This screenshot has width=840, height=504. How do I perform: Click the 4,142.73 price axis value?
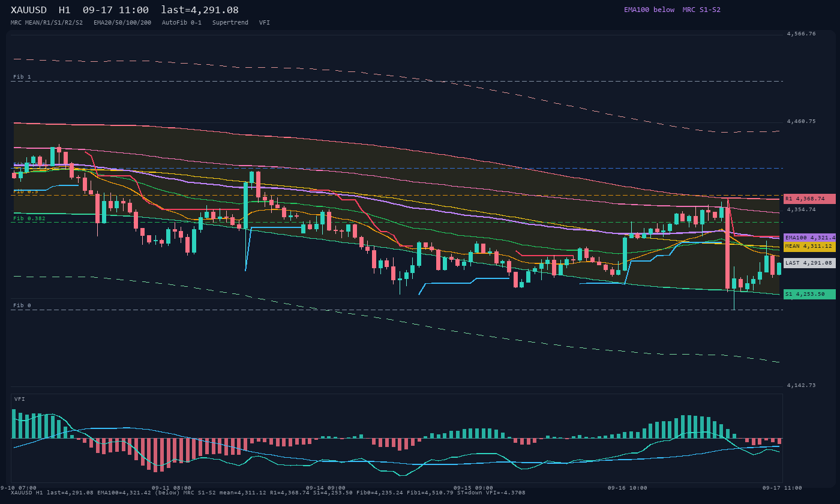pyautogui.click(x=802, y=385)
